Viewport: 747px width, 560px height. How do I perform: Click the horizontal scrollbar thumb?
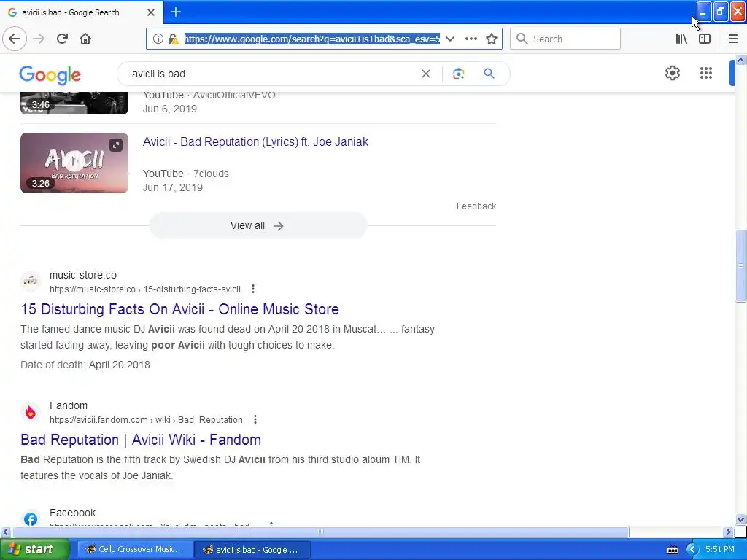click(320, 532)
